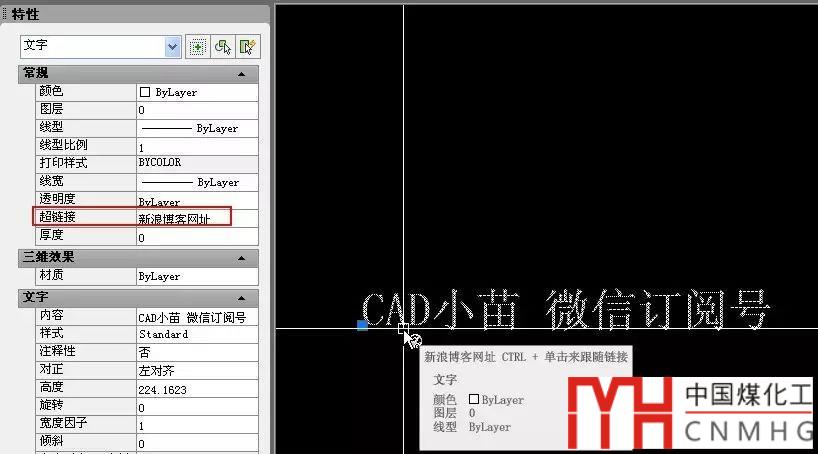This screenshot has width=818, height=454.
Task: Edit the 旋转 value field
Action: [x=197, y=407]
